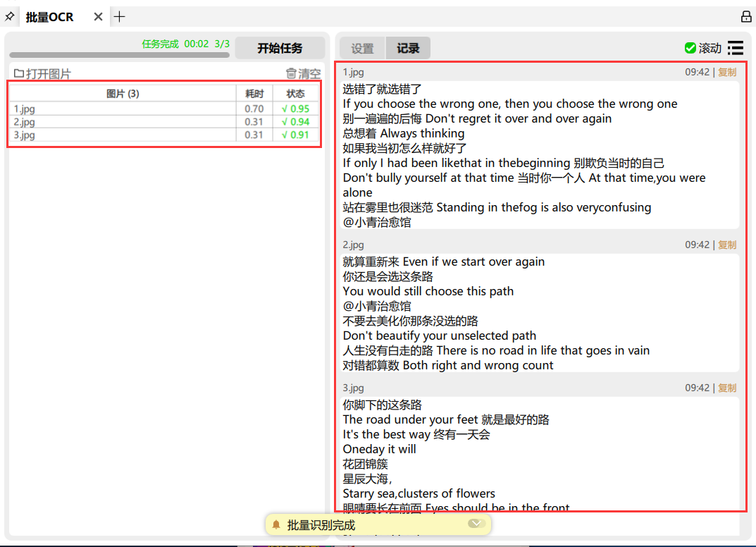
Task: Click the pin window icon
Action: point(10,17)
